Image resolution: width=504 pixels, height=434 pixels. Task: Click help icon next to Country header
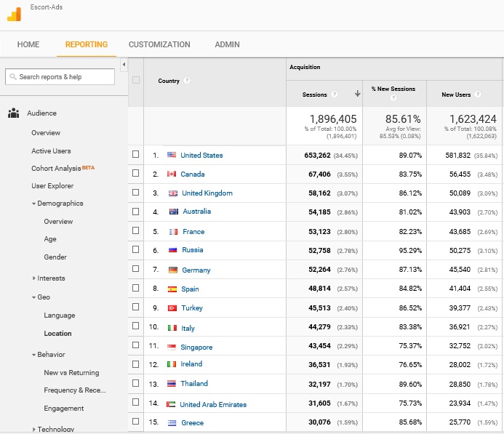coord(186,81)
